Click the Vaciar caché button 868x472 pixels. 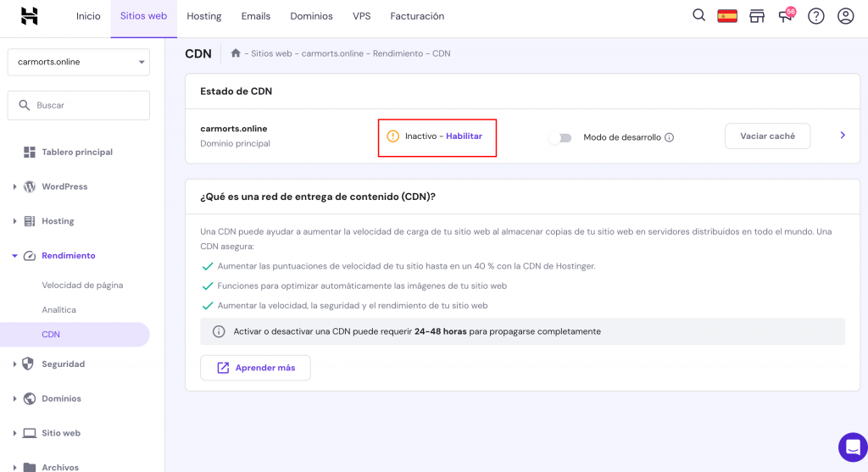point(767,136)
